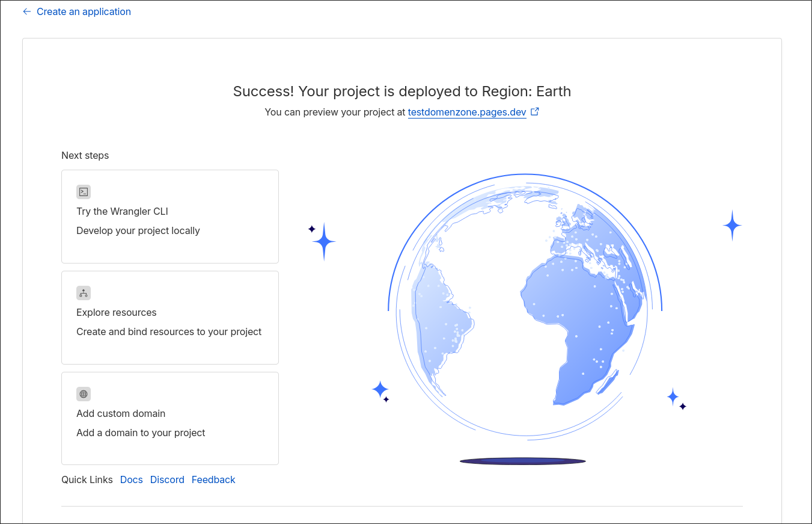Viewport: 812px width, 524px height.
Task: Open the Discord quick link
Action: [x=167, y=479]
